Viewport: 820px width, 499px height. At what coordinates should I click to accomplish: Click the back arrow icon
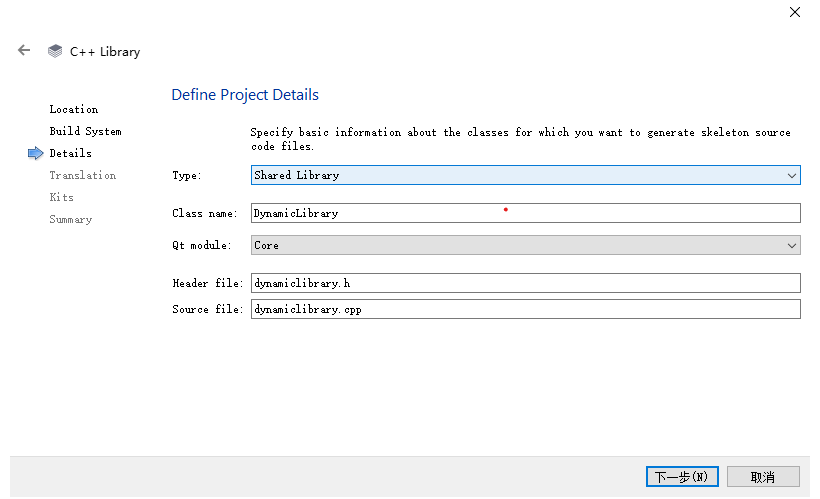coord(24,50)
